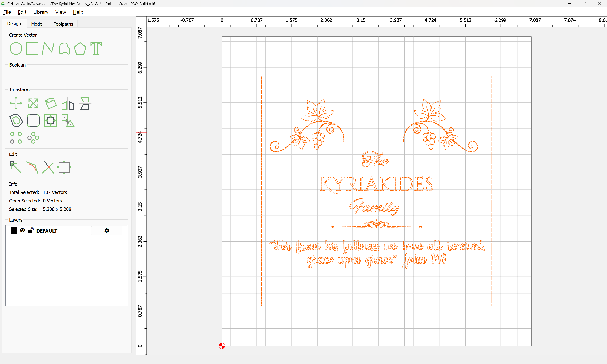This screenshot has width=607, height=364.
Task: Open the Align vectors tool
Action: 85,103
